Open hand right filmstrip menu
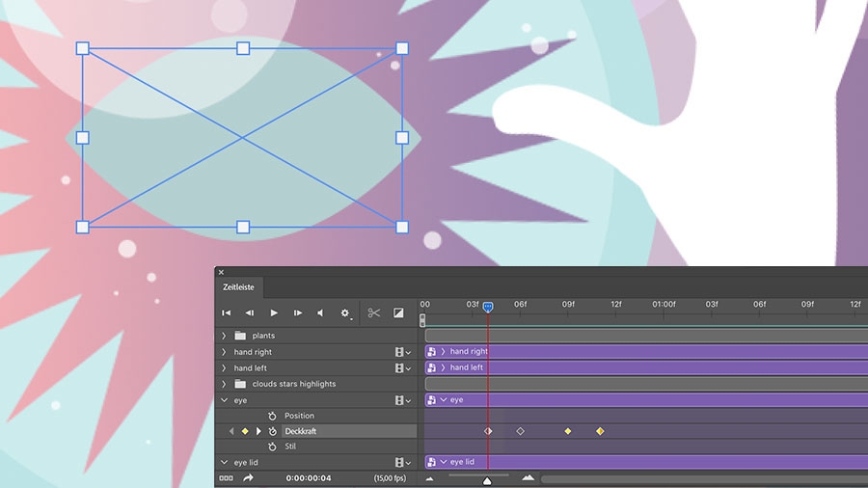Viewport: 868px width, 488px height. coord(402,352)
